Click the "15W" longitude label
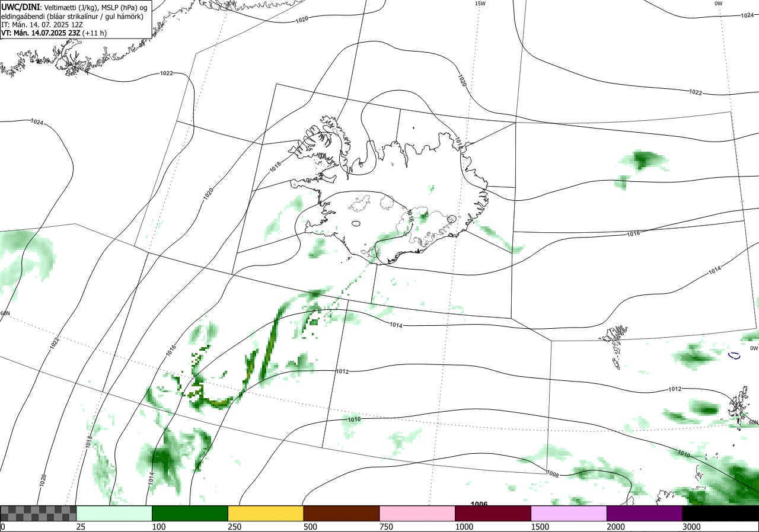 coord(480,4)
